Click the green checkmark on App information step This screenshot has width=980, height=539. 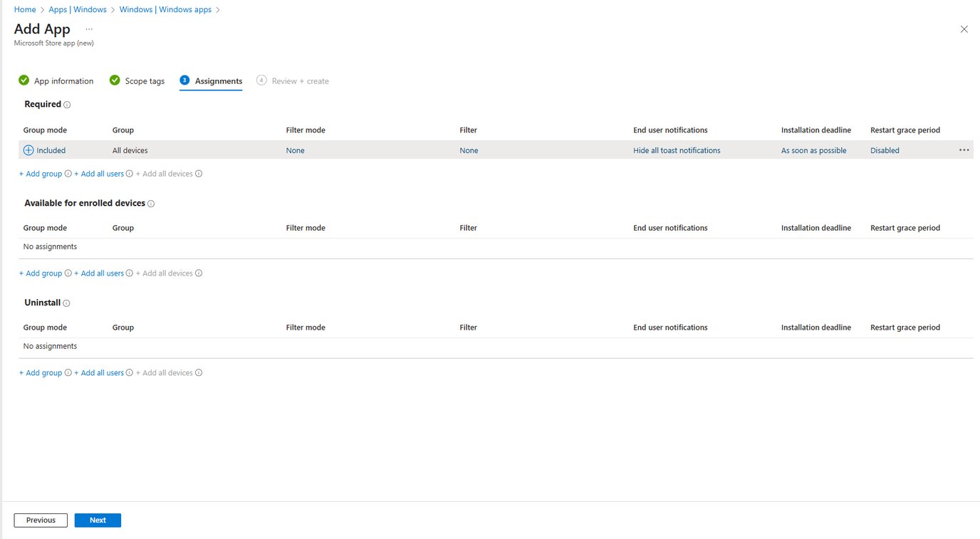24,80
